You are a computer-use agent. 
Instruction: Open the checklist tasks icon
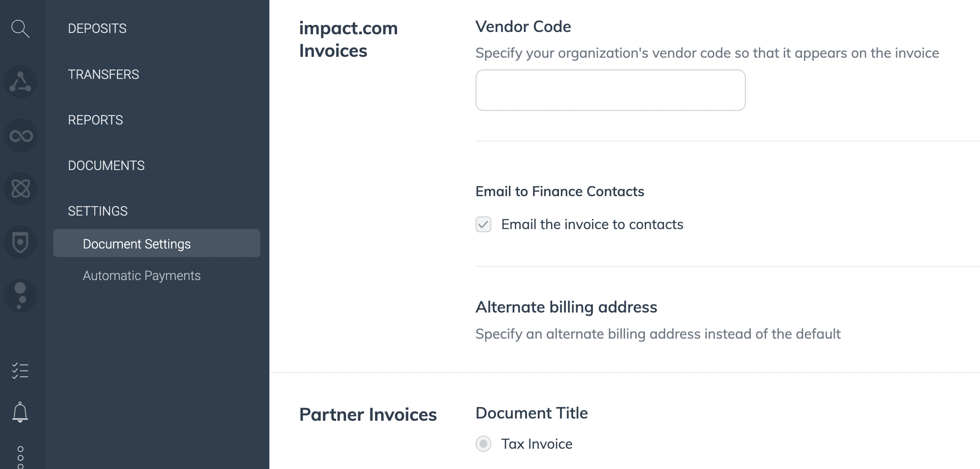[x=20, y=371]
